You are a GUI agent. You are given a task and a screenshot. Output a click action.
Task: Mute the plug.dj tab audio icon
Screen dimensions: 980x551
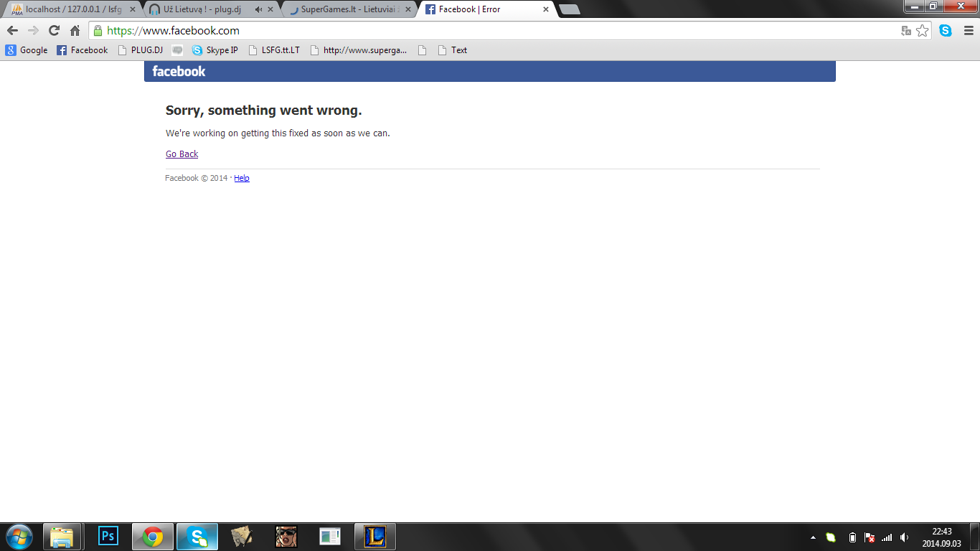tap(258, 9)
